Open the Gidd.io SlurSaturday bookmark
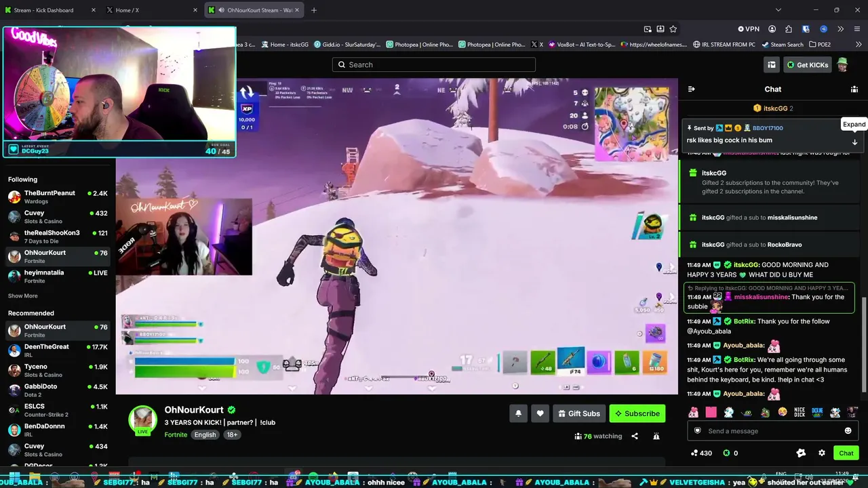Screen dimensions: 868x488 pyautogui.click(x=347, y=45)
